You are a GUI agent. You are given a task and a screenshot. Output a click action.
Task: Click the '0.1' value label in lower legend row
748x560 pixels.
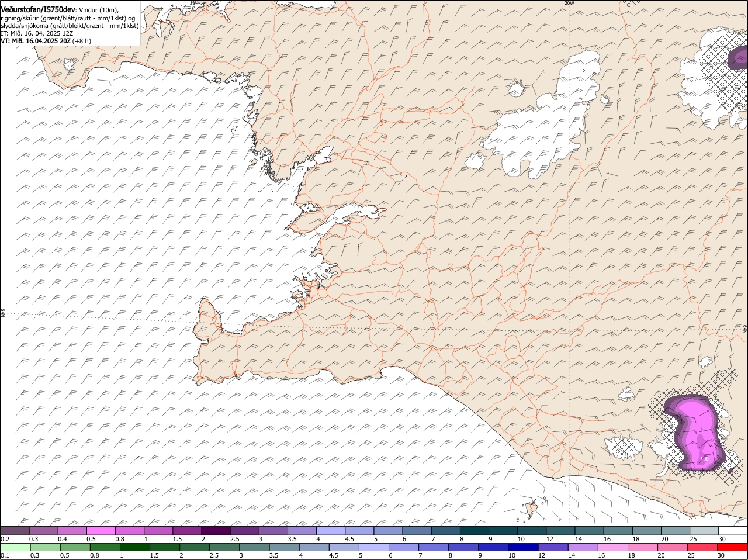click(x=5, y=555)
